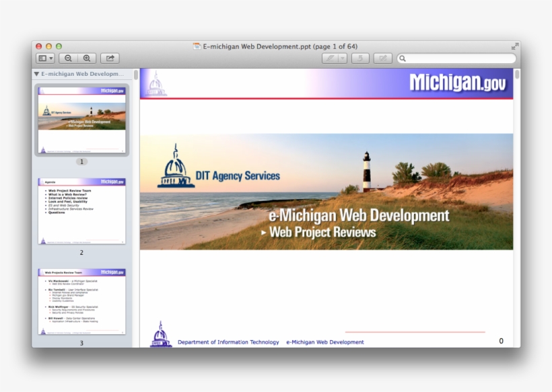Zoom out using the magnifier-minus icon
The width and height of the screenshot is (552, 392).
pos(68,58)
